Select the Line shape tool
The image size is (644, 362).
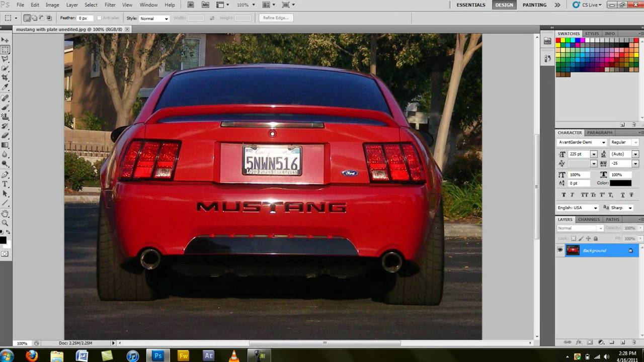(5, 203)
